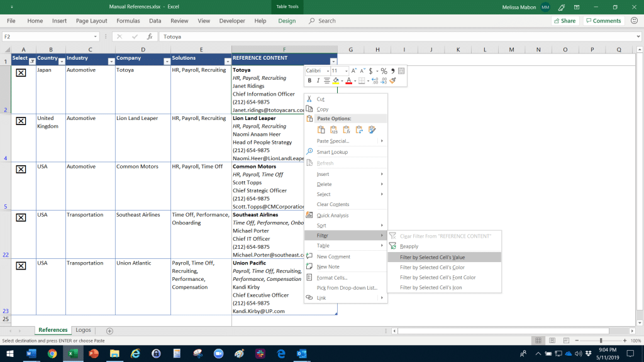The height and width of the screenshot is (362, 644).
Task: Click the Increase Font Size icon
Action: pos(354,71)
